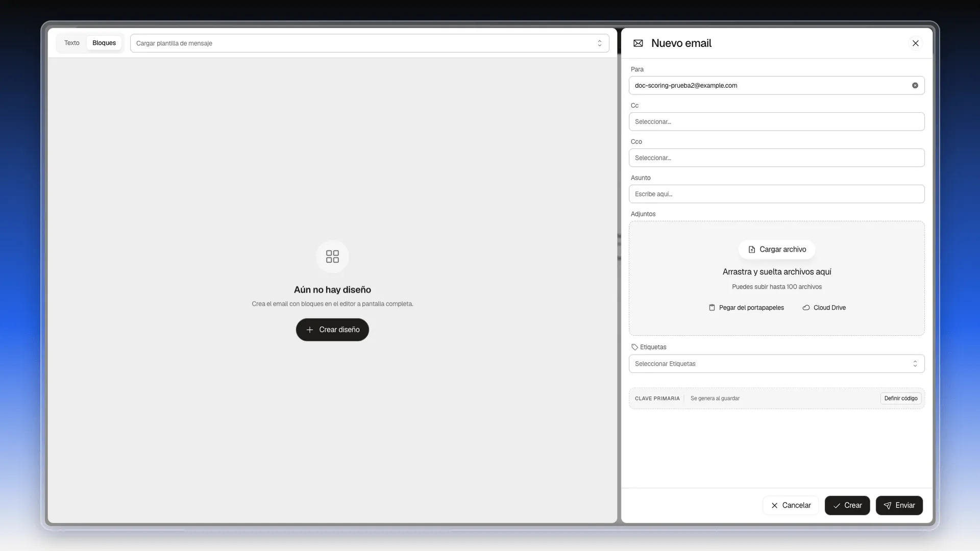Click the Arrastra y suelta archivos aquí text
The image size is (980, 551).
(777, 272)
